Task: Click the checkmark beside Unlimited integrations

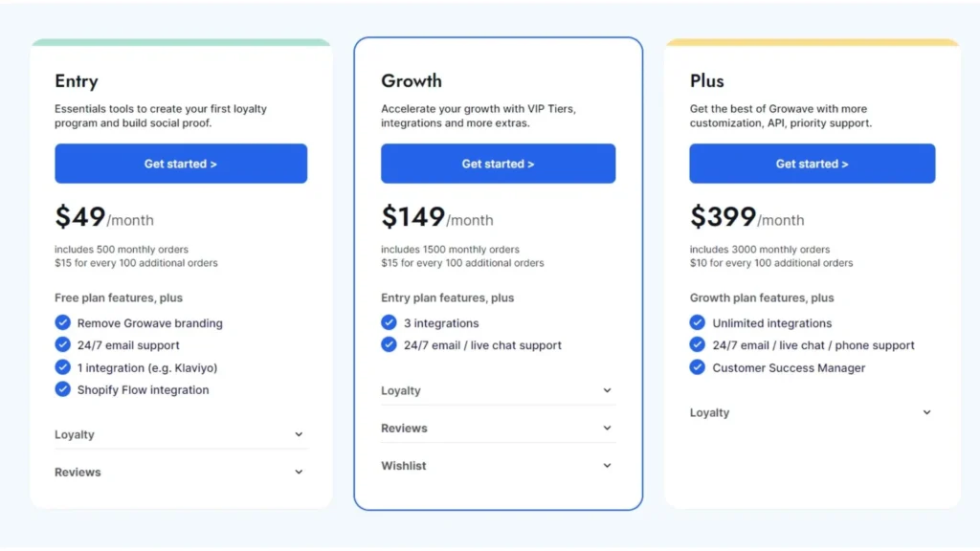Action: [x=698, y=323]
